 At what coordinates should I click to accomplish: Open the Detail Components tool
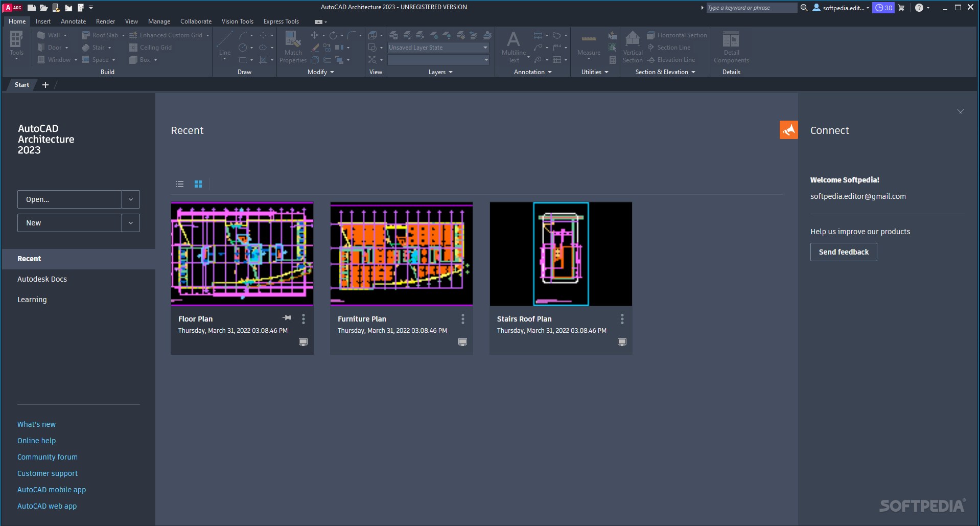tap(731, 46)
